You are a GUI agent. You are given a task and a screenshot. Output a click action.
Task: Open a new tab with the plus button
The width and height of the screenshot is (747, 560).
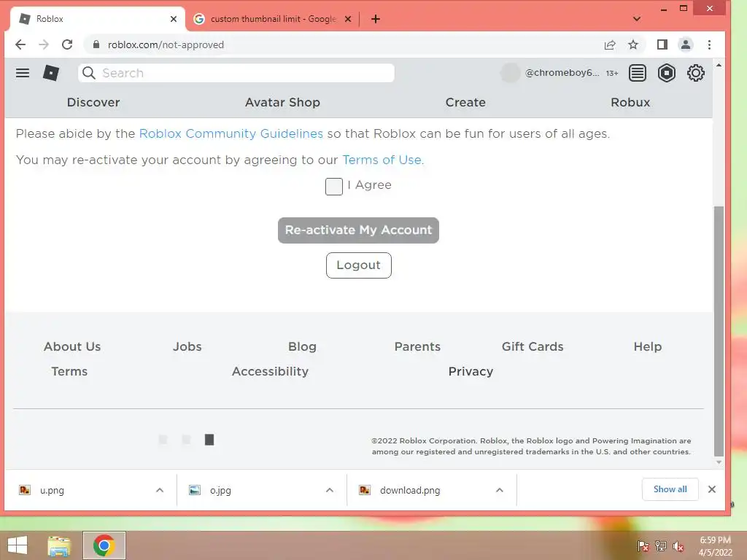coord(376,19)
